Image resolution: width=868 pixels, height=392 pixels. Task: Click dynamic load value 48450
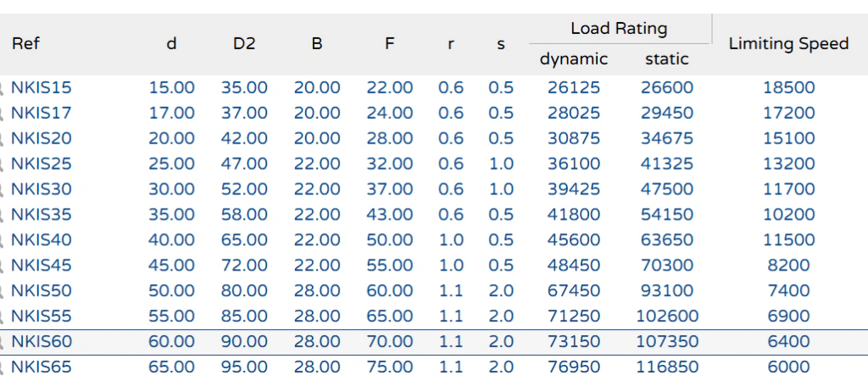(x=574, y=265)
